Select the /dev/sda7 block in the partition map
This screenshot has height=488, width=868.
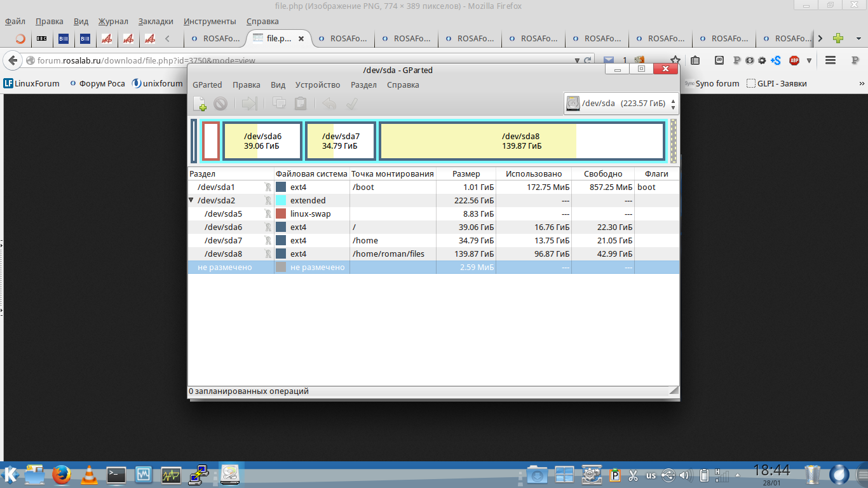click(341, 141)
